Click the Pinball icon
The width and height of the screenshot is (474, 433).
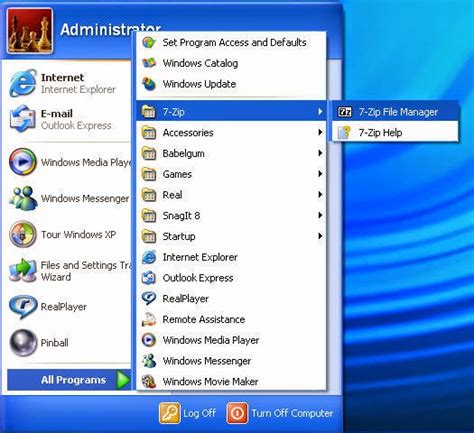[x=23, y=343]
